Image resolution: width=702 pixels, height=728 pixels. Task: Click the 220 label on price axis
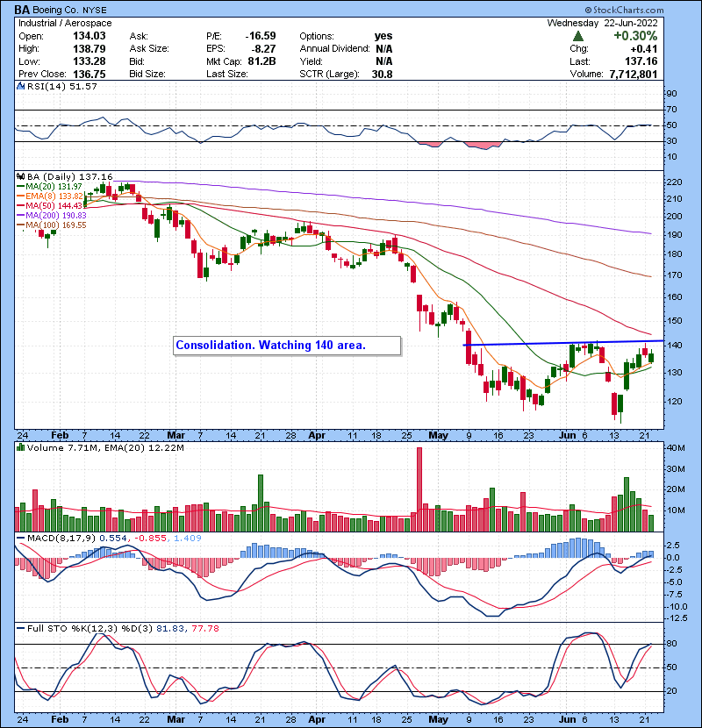[x=675, y=182]
